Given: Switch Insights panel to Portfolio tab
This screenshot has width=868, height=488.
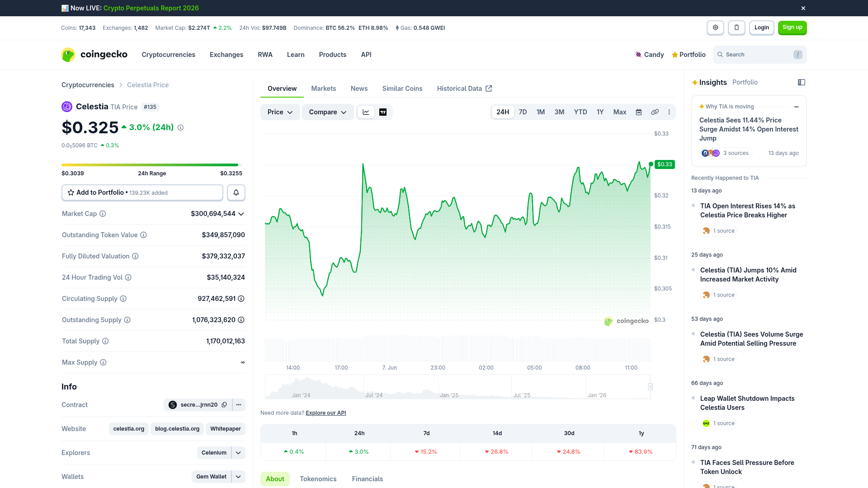Looking at the screenshot, I should tap(745, 82).
